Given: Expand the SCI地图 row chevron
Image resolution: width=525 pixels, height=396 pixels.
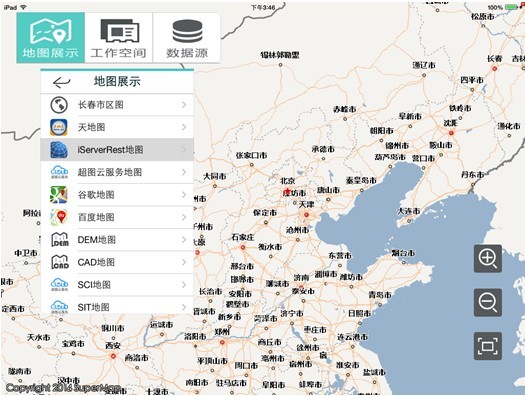Looking at the screenshot, I should pos(184,285).
